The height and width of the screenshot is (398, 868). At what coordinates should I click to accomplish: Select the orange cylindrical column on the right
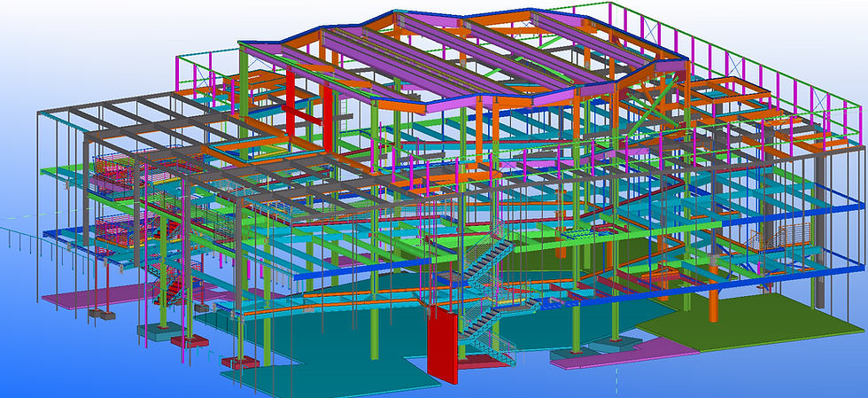714,290
